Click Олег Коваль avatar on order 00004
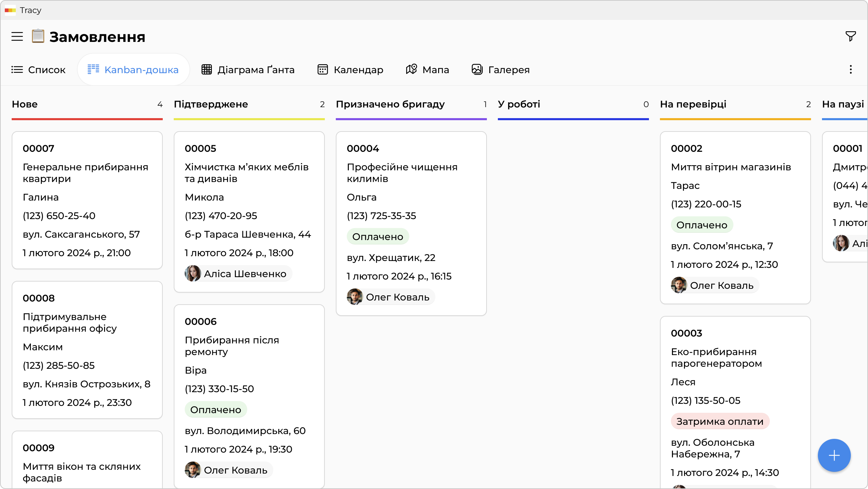The height and width of the screenshot is (489, 868). click(x=355, y=297)
